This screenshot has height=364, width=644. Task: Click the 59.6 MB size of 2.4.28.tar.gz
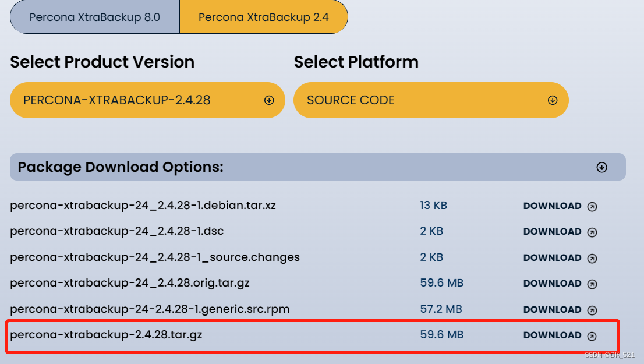coord(441,335)
